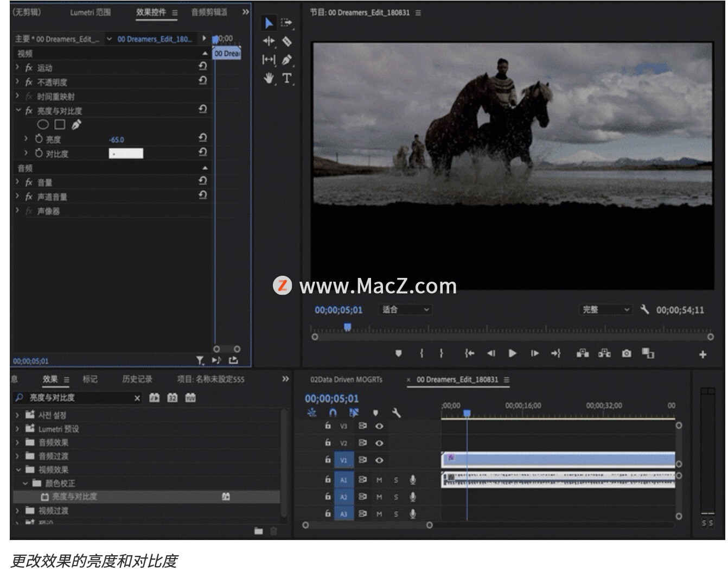Click the timeline playhead marker

click(467, 414)
